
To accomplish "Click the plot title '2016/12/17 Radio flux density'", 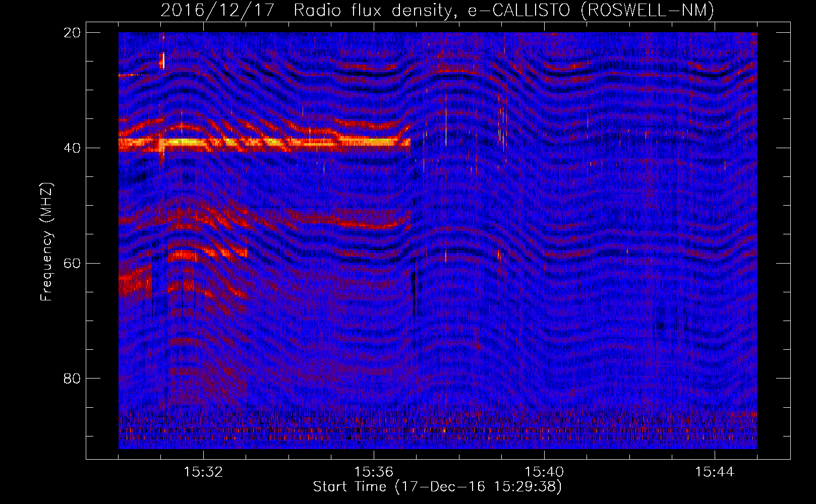I will [x=437, y=10].
